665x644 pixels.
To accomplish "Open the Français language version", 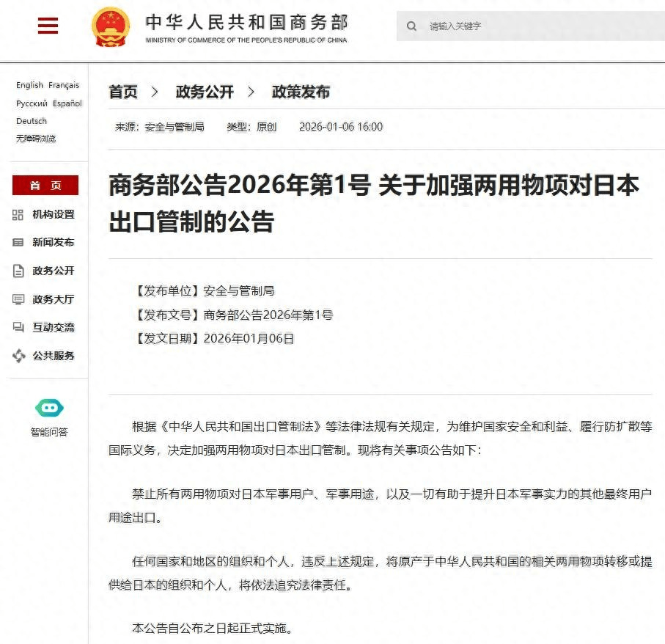I will click(66, 85).
